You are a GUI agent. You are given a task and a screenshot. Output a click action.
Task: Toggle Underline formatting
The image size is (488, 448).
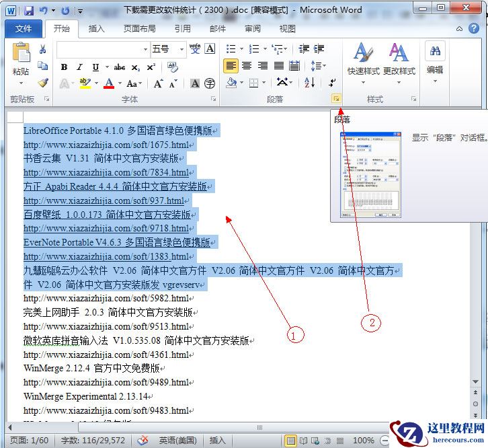click(x=95, y=67)
